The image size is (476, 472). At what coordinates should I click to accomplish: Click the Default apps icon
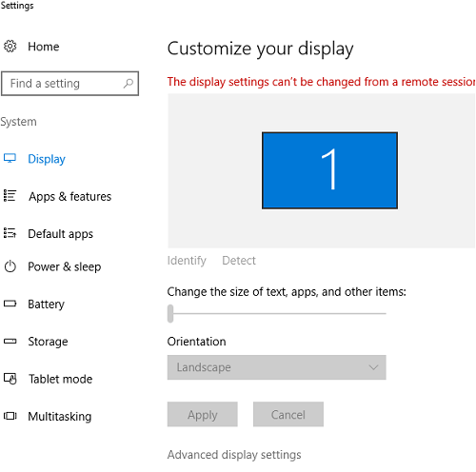pyautogui.click(x=10, y=233)
